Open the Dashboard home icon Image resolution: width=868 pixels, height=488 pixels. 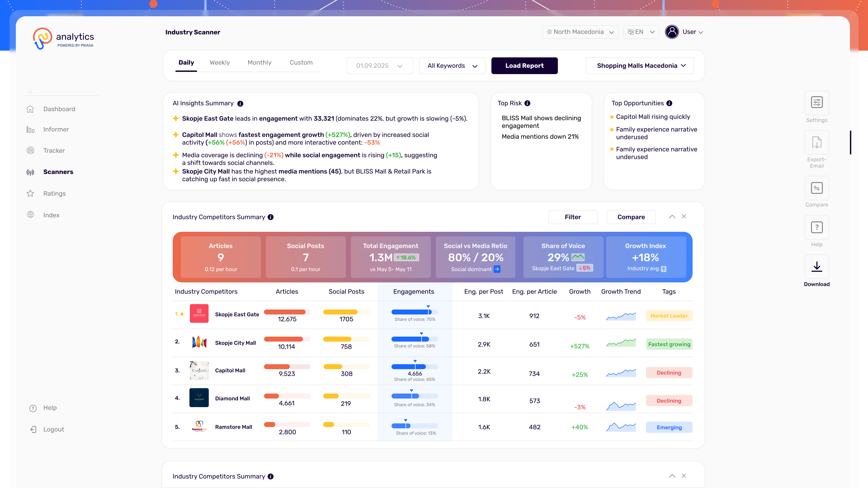coord(30,109)
